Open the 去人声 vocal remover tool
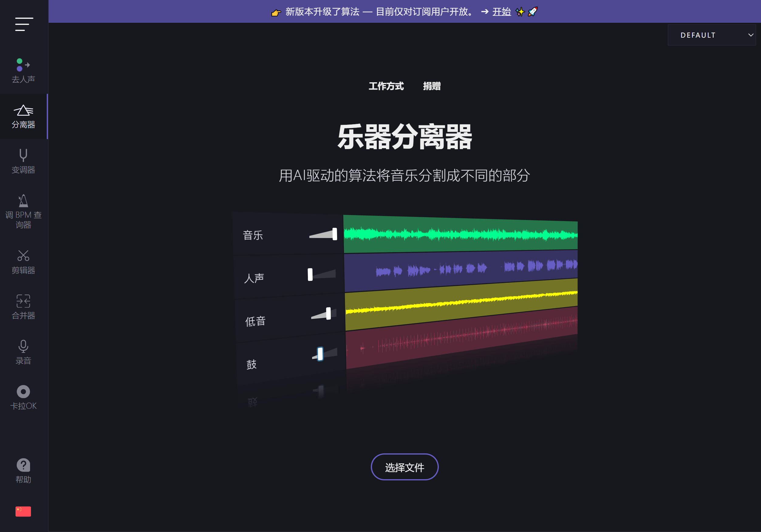Screen dimensions: 761x532 pos(23,71)
